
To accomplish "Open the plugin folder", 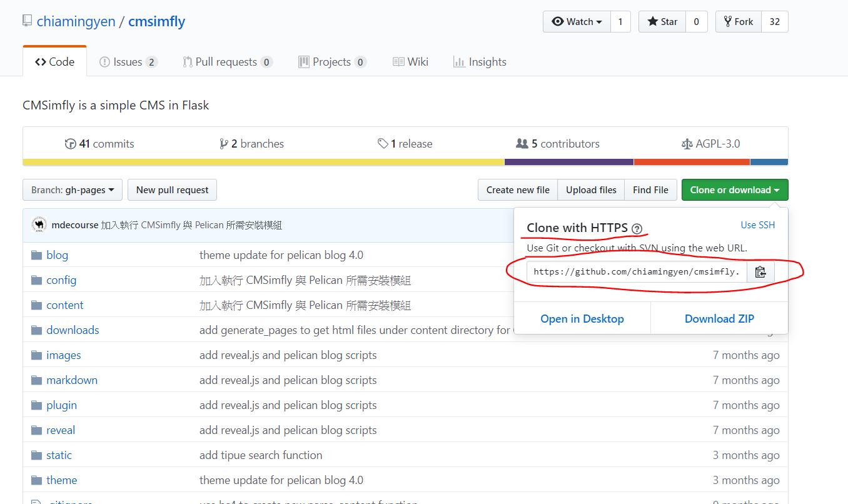I will pos(61,405).
